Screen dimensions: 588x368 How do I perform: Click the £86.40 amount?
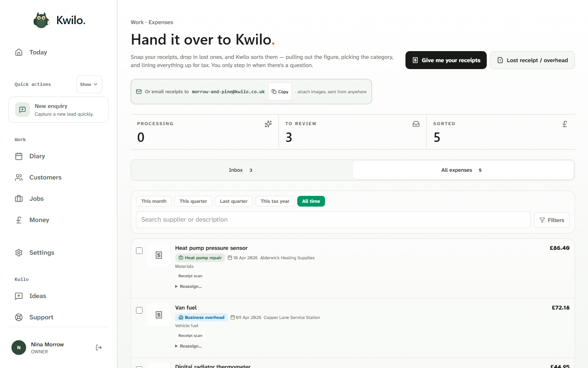point(559,248)
